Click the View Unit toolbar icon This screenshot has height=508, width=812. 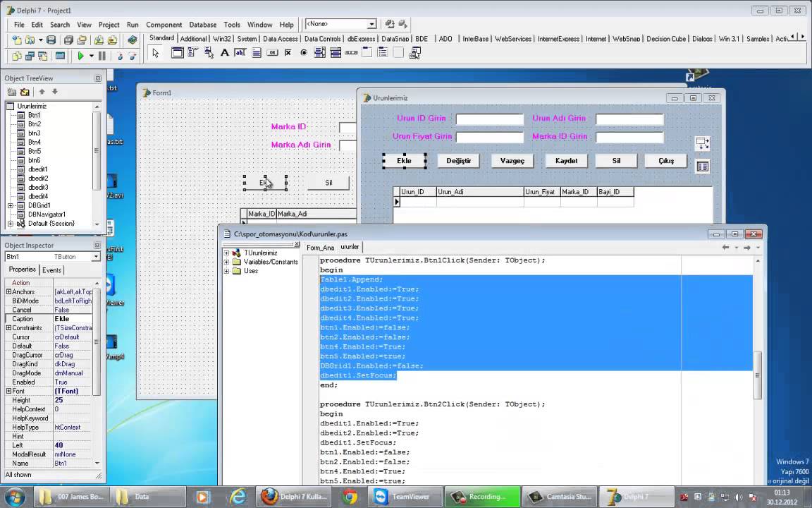17,56
